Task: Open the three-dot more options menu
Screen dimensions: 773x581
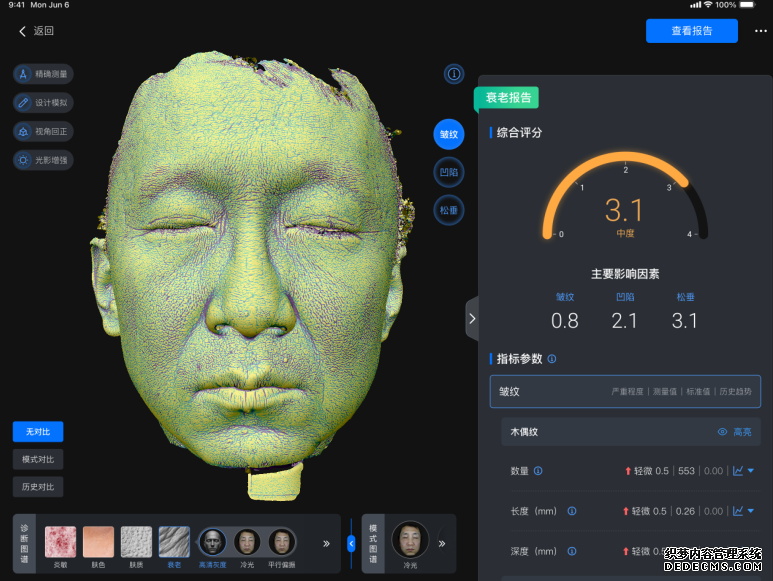Action: (760, 31)
